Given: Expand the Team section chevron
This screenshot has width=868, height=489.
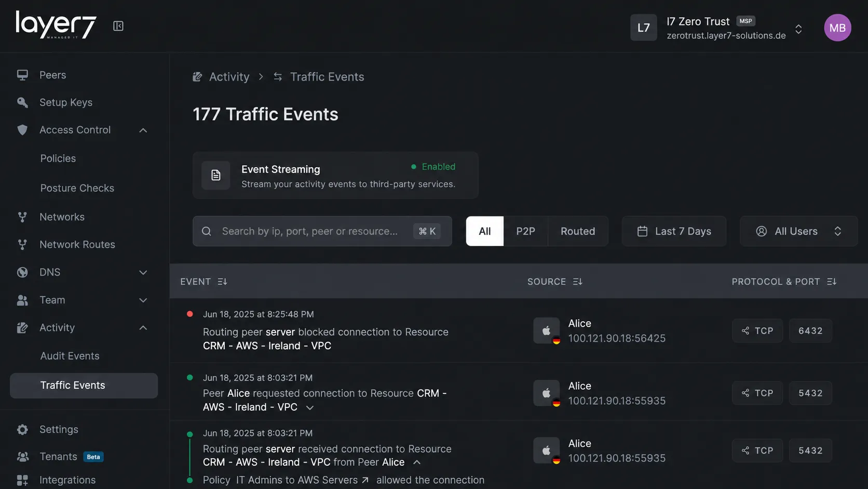Looking at the screenshot, I should point(143,300).
